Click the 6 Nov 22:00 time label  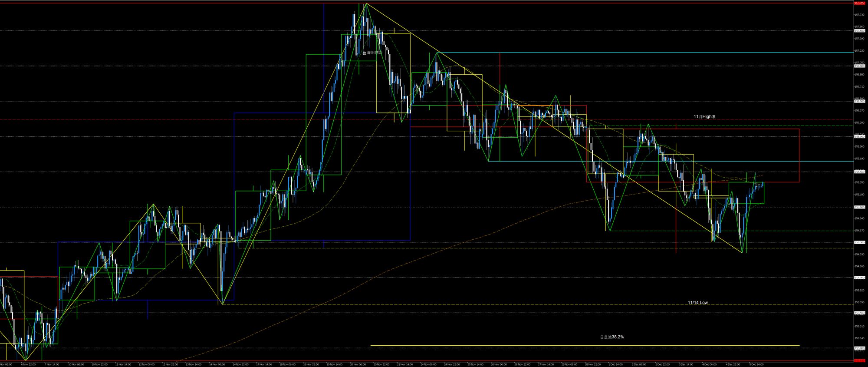tap(28, 364)
